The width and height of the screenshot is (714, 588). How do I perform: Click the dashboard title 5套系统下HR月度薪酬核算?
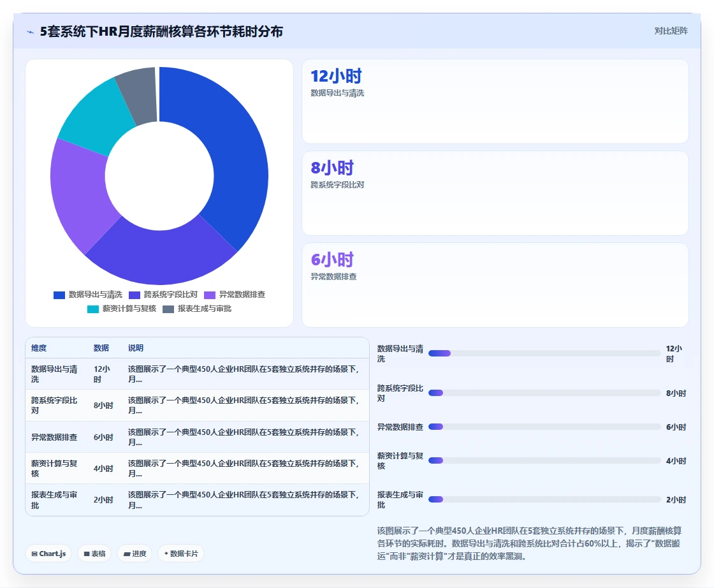click(162, 31)
